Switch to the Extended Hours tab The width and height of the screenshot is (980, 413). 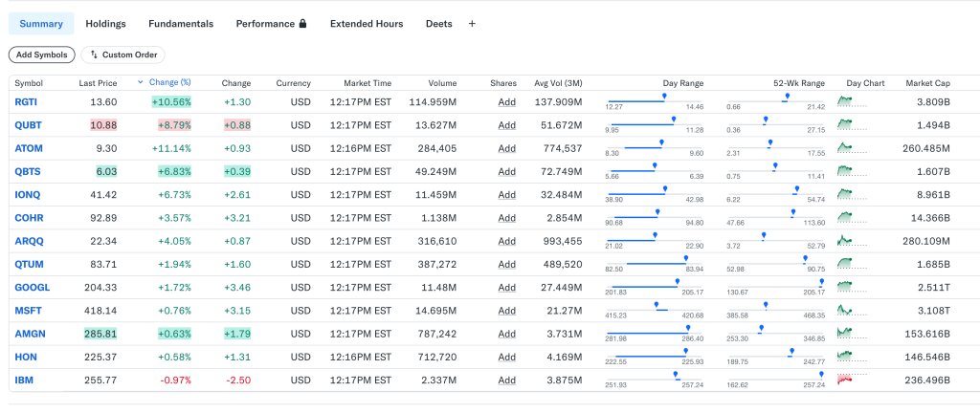click(x=367, y=24)
